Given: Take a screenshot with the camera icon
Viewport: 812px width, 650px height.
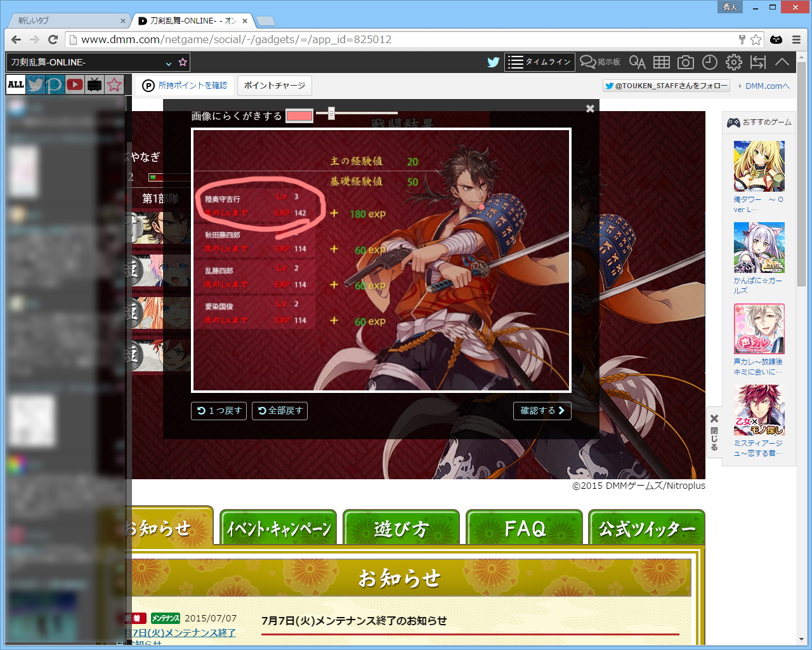Looking at the screenshot, I should 686,62.
